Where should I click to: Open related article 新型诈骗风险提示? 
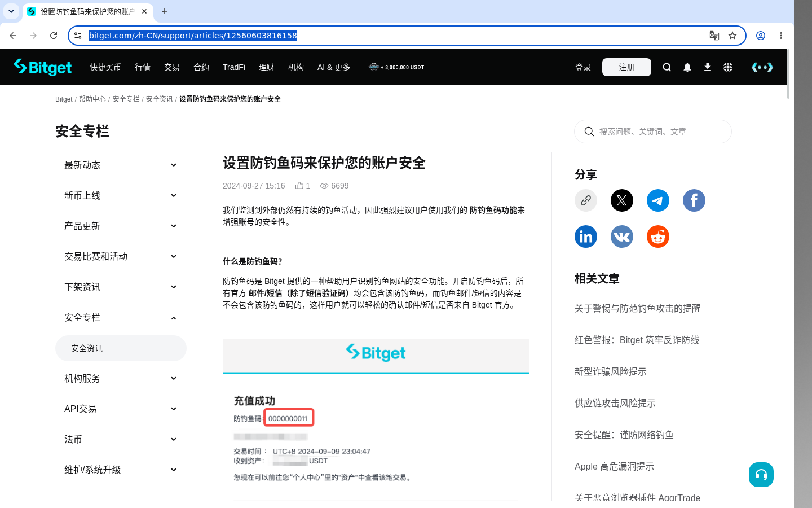611,371
